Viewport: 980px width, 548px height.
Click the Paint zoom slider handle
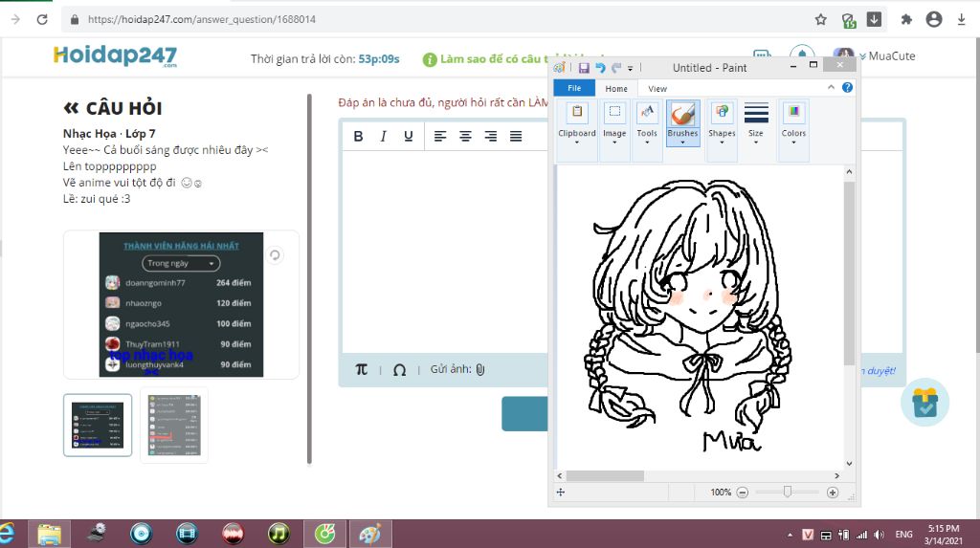(x=788, y=492)
